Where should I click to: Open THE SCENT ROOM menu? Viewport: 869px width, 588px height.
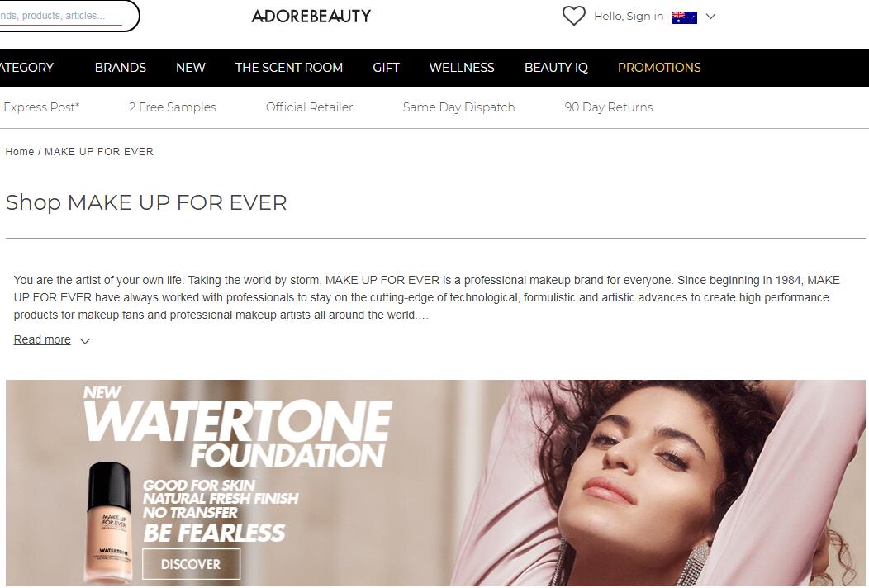pos(289,68)
